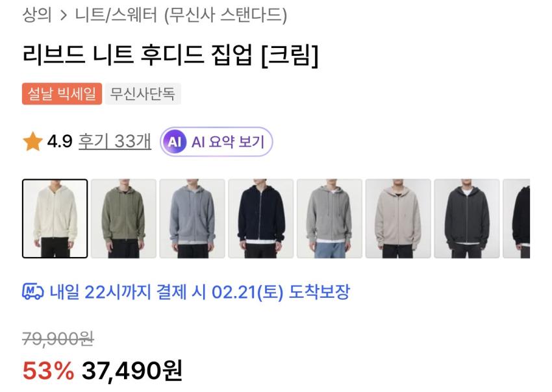Select the gray hoodie with jeans thumbnail
552x392 pixels.
329,219
